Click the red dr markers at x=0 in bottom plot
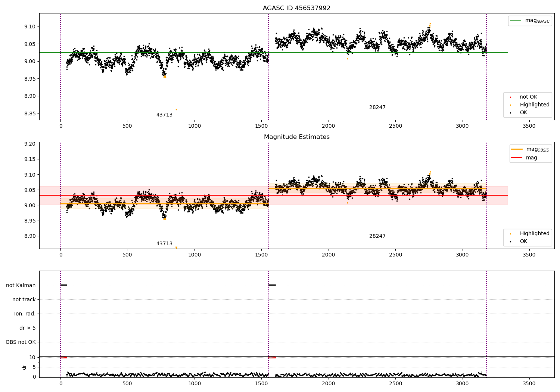This screenshot has width=560, height=392. tap(63, 358)
